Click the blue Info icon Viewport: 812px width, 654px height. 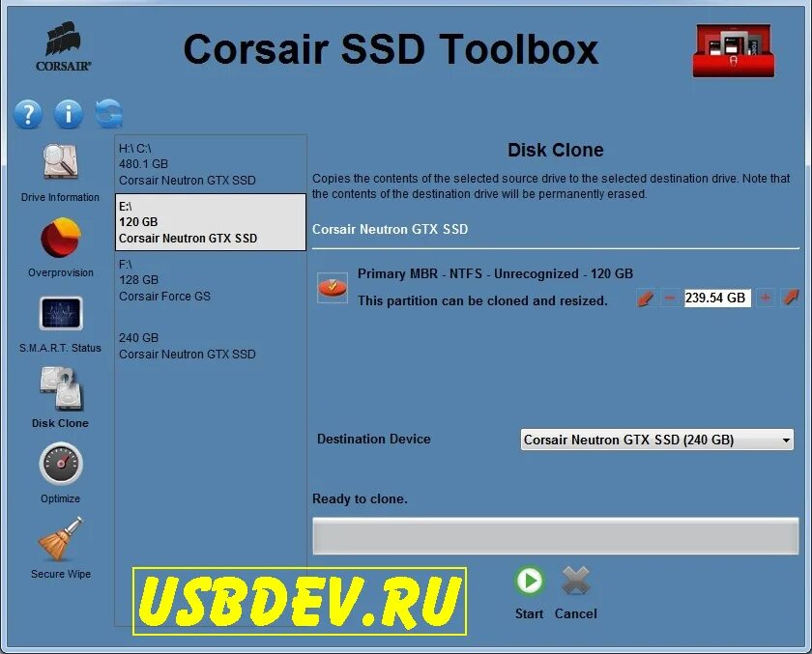coord(69,114)
